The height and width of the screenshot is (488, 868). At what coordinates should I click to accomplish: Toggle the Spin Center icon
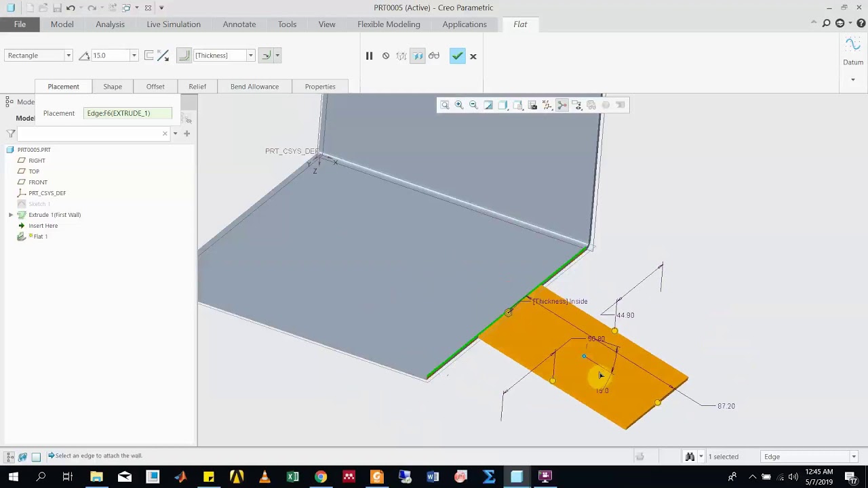point(562,105)
